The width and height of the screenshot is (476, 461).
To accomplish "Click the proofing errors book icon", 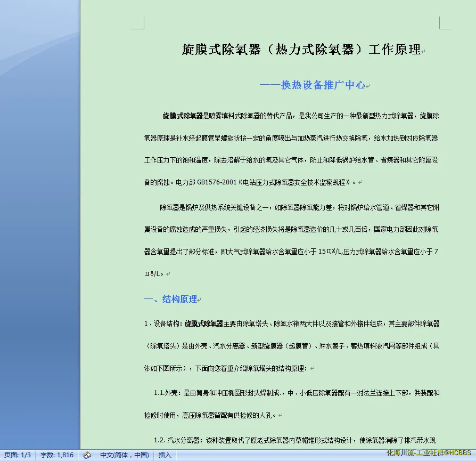I will point(87,455).
